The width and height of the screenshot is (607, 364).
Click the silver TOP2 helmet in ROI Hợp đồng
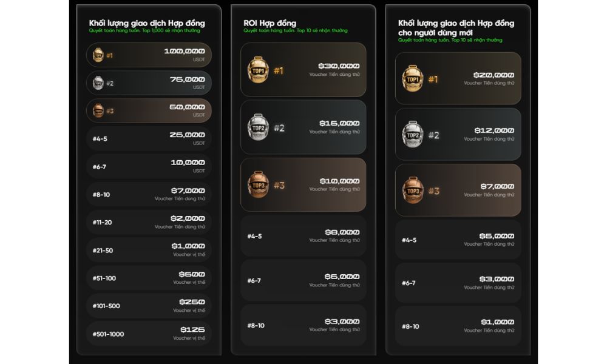(258, 127)
